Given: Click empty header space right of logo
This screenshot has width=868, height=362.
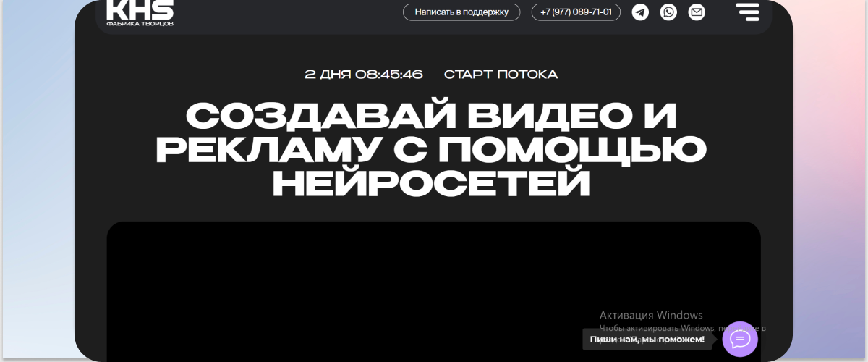Looking at the screenshot, I should tap(289, 14).
